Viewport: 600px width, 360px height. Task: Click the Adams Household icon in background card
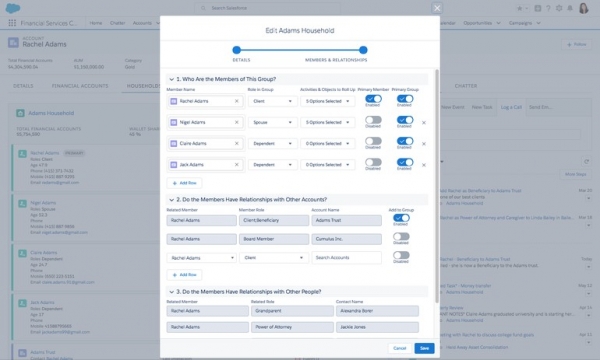coord(20,113)
